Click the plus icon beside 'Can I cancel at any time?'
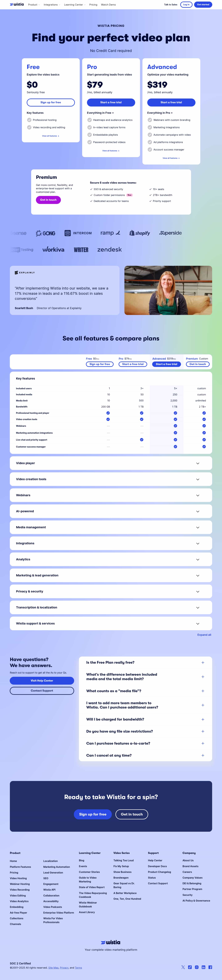222x980 pixels. pyautogui.click(x=203, y=755)
